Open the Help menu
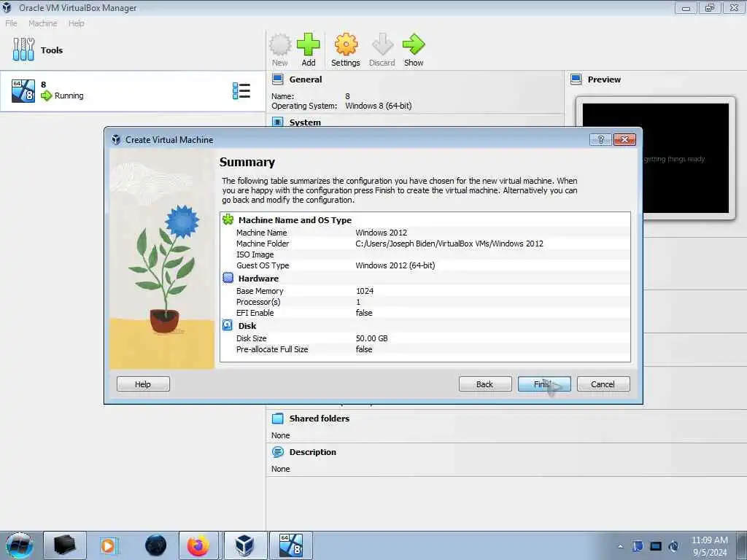The width and height of the screenshot is (747, 560). click(76, 23)
